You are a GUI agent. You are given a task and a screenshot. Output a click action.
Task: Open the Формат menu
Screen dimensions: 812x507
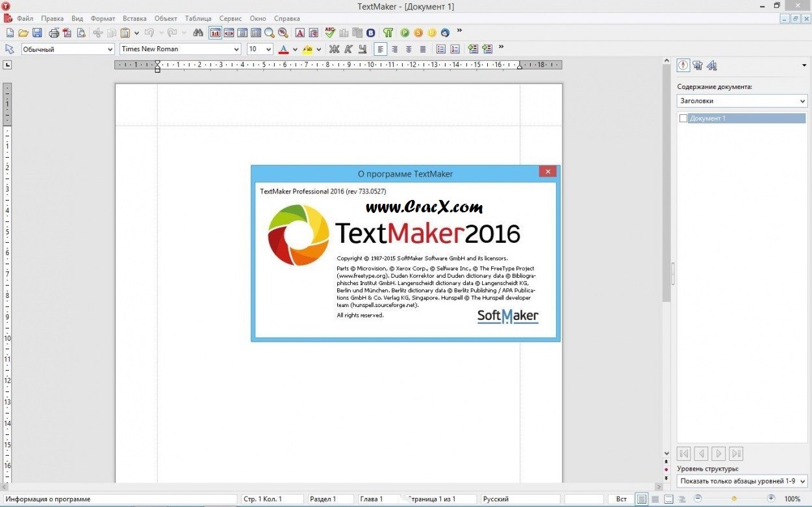pyautogui.click(x=103, y=18)
